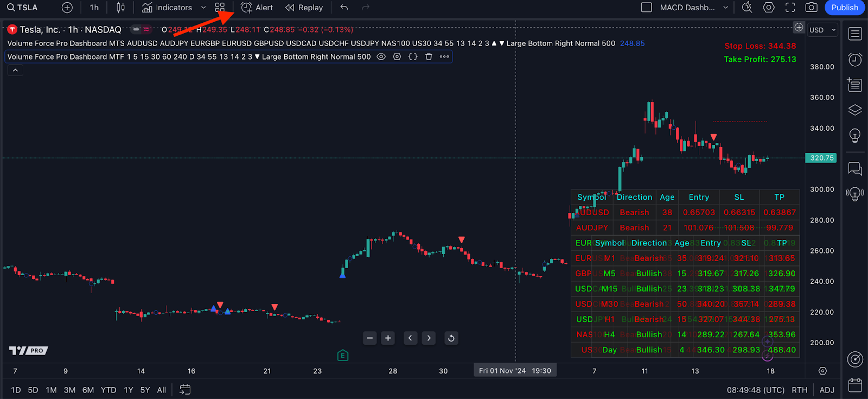
Task: Open candlestick chart type selector
Action: click(x=120, y=8)
